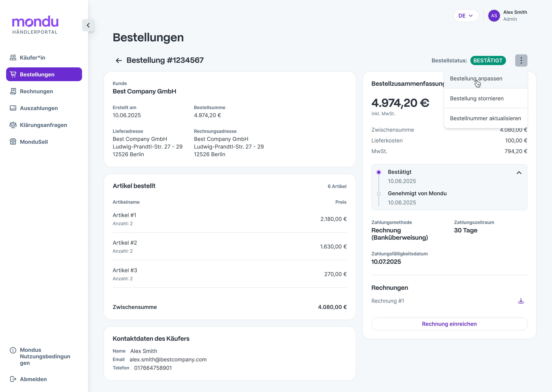Image resolution: width=552 pixels, height=392 pixels.
Task: Click the back arrow beside Bestellung #1234567
Action: click(x=119, y=60)
